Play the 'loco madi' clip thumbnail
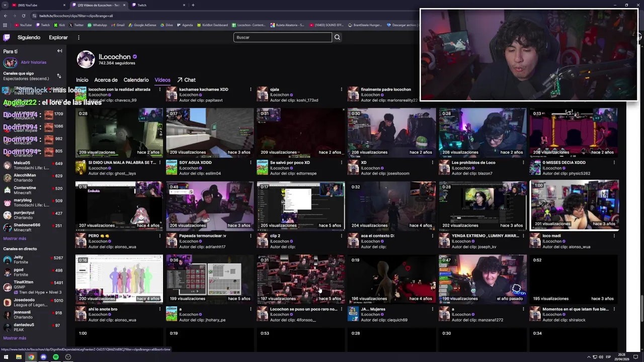 tap(574, 205)
